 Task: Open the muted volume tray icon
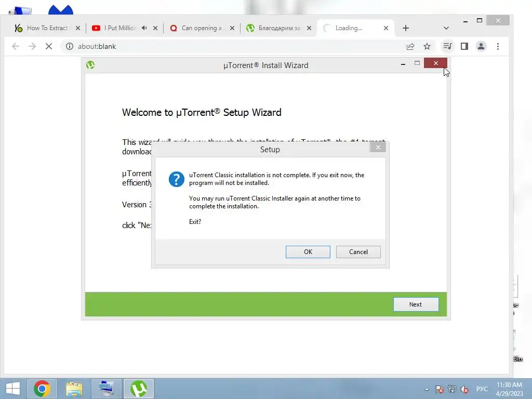coord(464,389)
